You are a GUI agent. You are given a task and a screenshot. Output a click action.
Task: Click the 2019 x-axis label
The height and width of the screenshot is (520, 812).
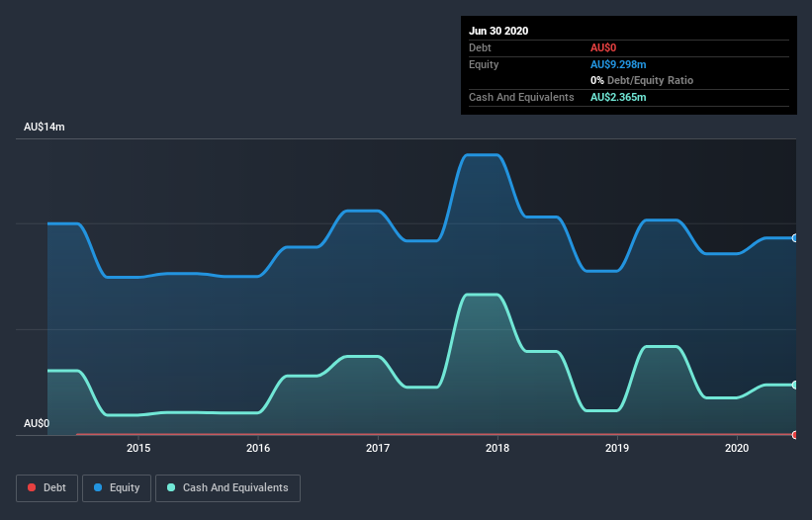pos(617,448)
